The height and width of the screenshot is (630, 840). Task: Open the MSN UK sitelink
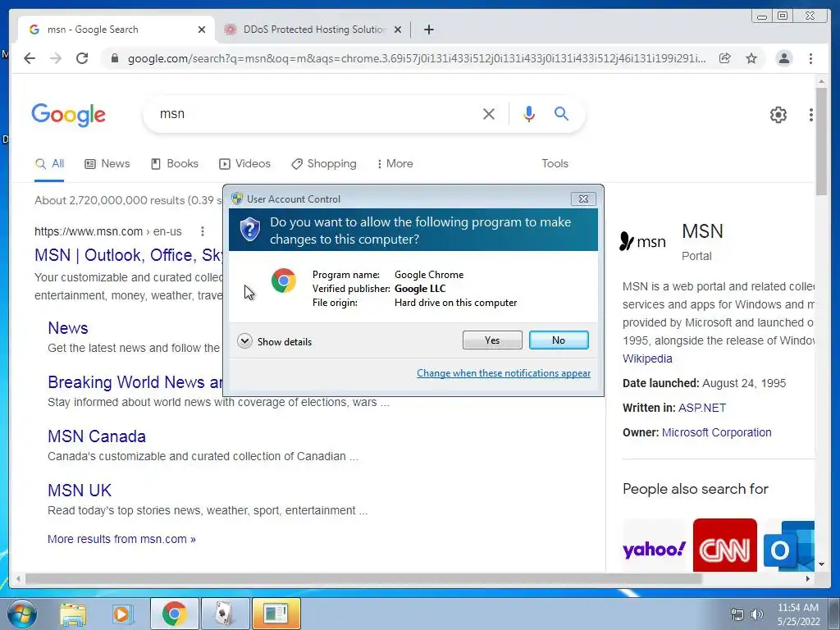point(80,491)
